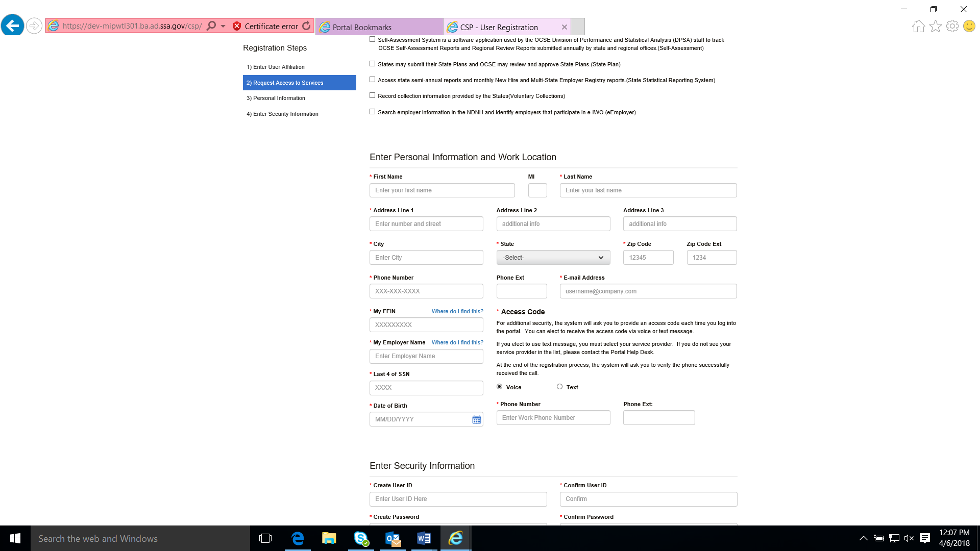The height and width of the screenshot is (551, 980).
Task: Open the browser Tools gear icon
Action: pos(952,26)
